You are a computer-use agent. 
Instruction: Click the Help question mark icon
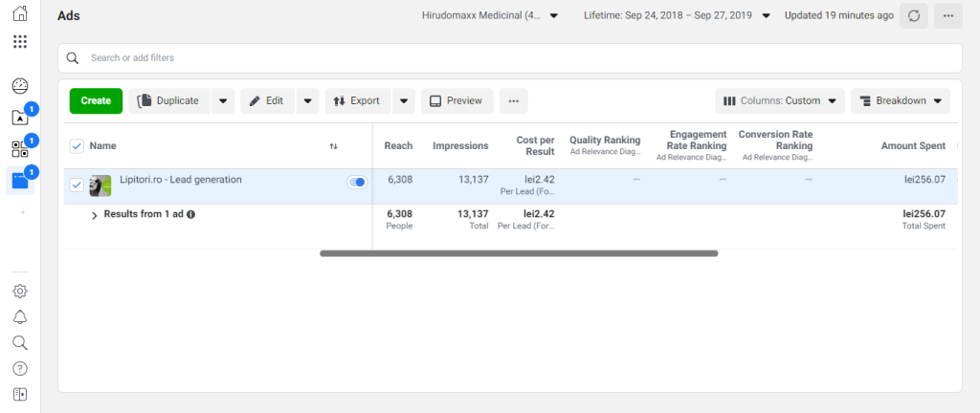click(x=20, y=368)
